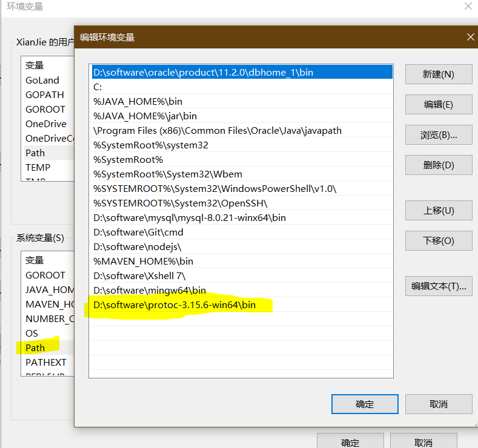Select the System32\OpenSSH\ entry
This screenshot has width=478, height=448.
tap(242, 203)
